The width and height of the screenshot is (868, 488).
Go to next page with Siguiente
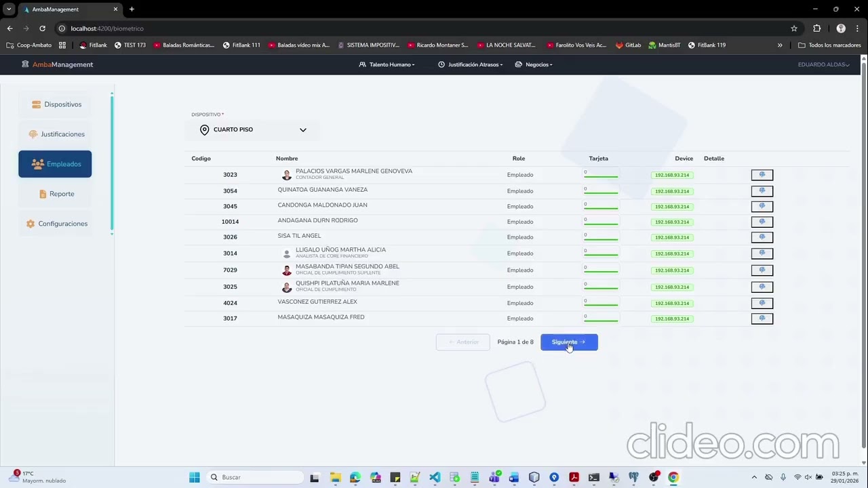(569, 342)
